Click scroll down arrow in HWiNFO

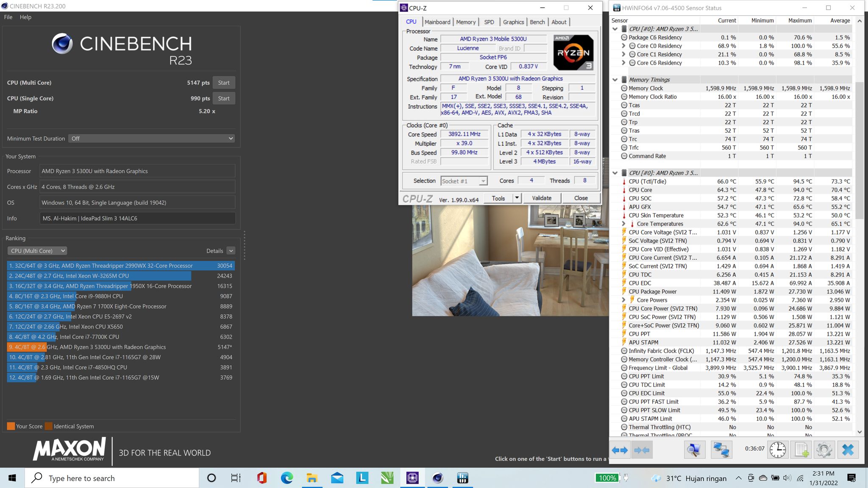click(860, 432)
